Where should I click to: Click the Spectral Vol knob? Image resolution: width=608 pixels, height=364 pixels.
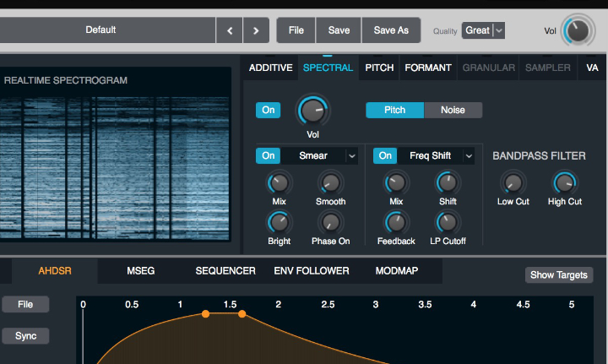coord(312,111)
